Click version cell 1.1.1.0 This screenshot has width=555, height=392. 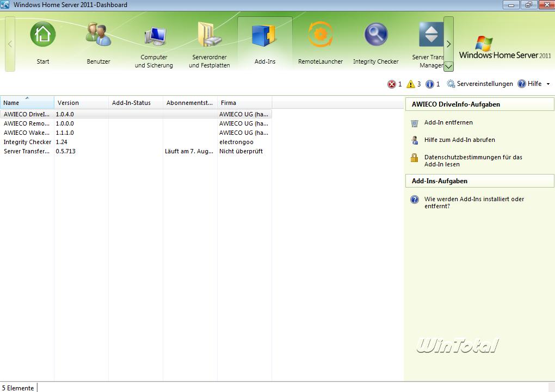click(x=65, y=133)
